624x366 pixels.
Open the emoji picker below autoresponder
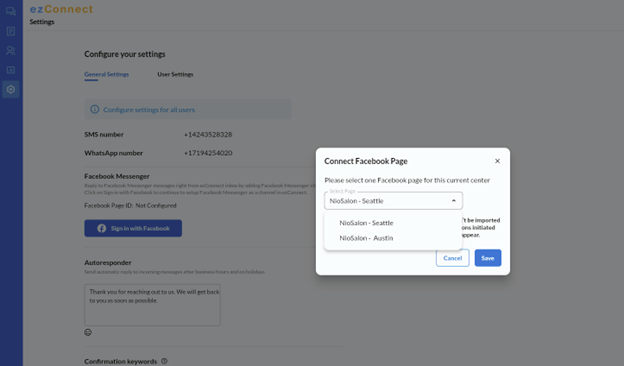coord(88,332)
